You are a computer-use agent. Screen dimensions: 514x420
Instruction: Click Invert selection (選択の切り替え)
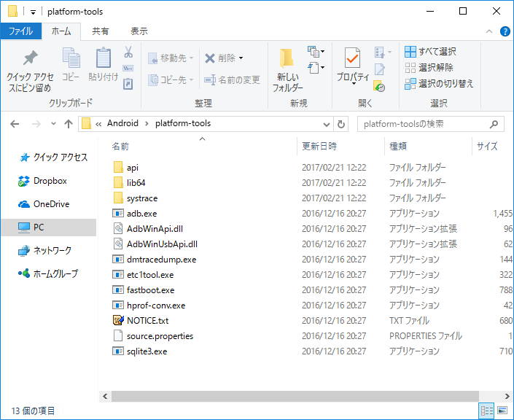pyautogui.click(x=439, y=84)
